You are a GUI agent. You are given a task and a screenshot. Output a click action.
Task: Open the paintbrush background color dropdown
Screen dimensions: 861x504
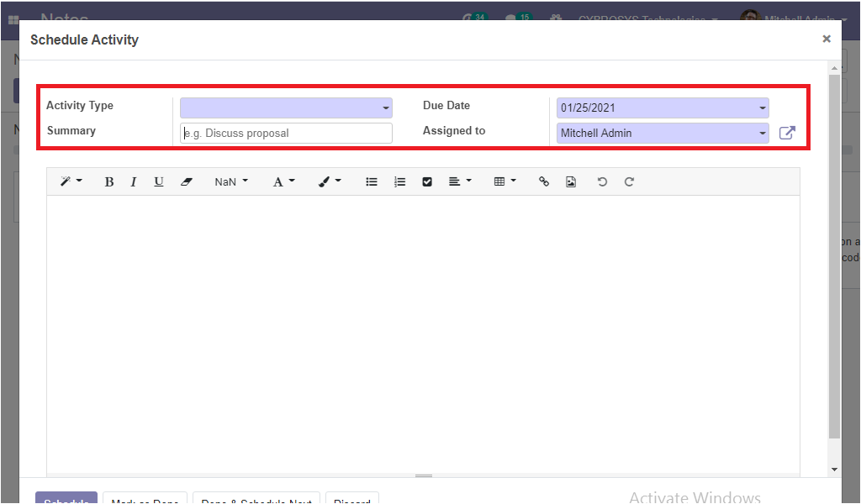tap(330, 181)
